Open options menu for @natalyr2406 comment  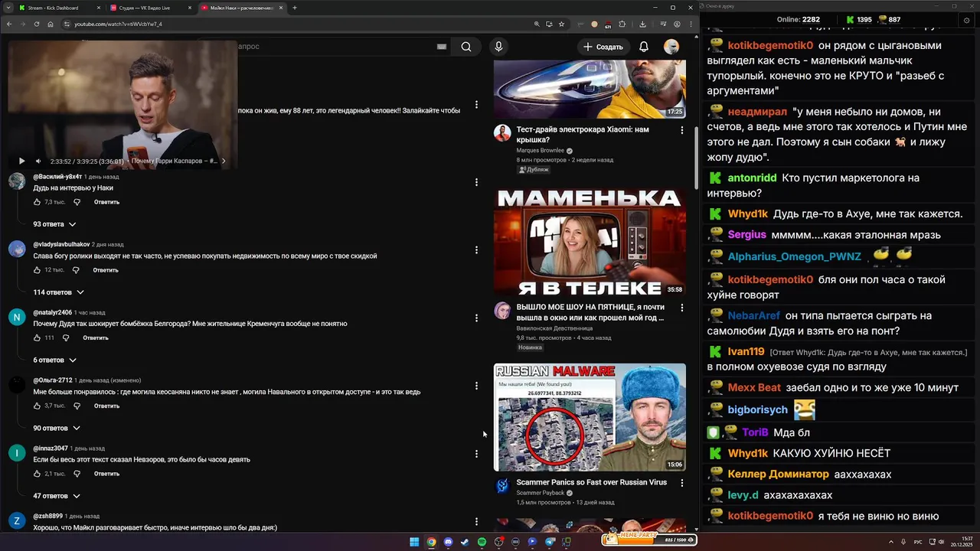click(476, 318)
